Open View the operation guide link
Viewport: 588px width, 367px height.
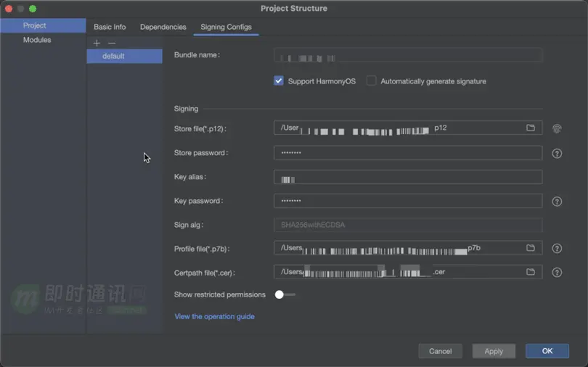coord(214,316)
